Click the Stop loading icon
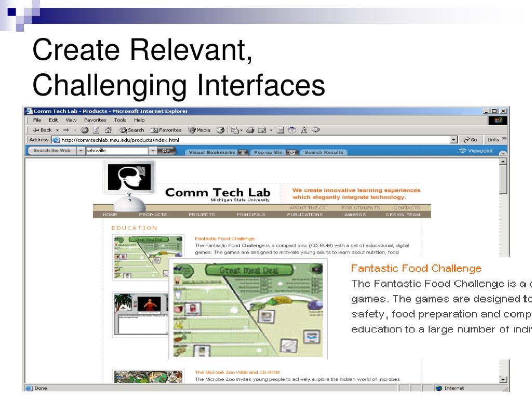 (x=84, y=130)
